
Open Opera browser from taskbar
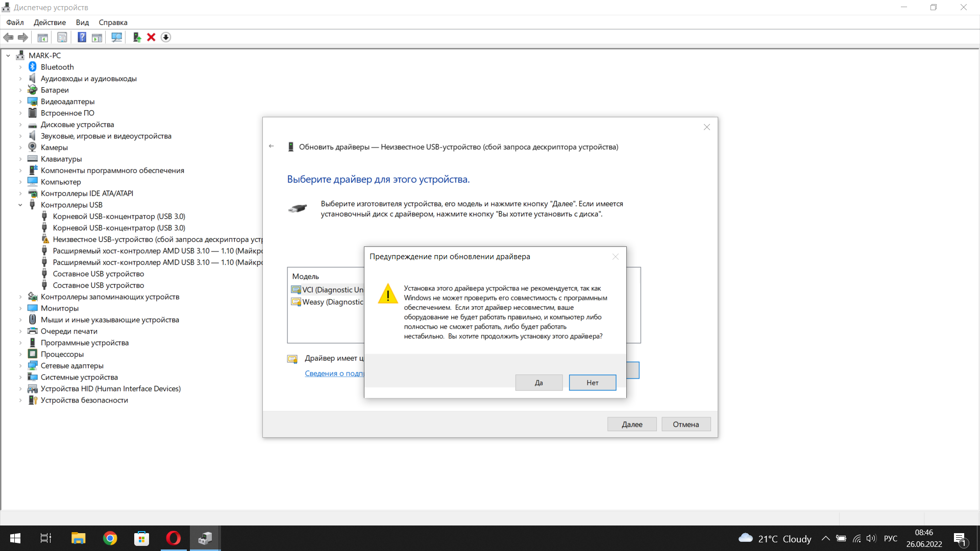coord(174,538)
